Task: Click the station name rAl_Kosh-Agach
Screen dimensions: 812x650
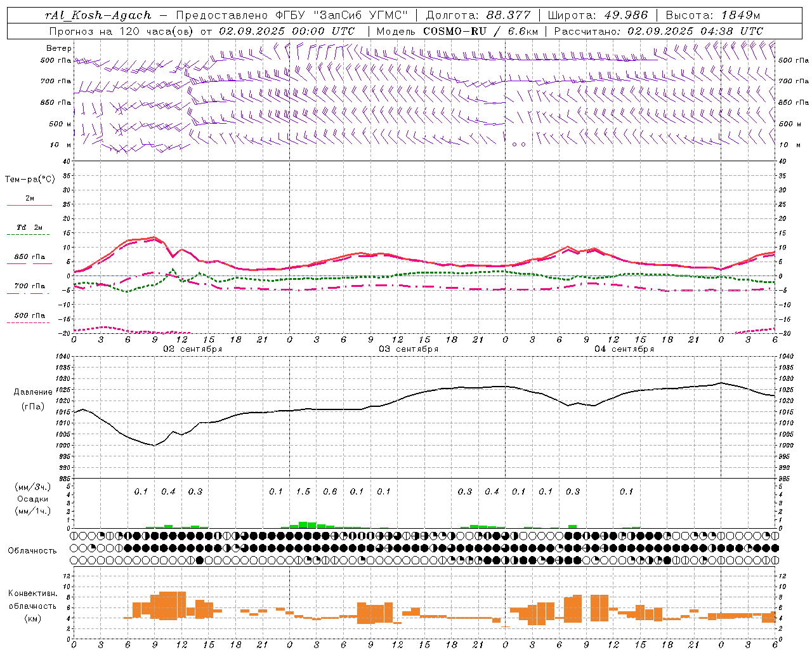Action: (x=98, y=15)
